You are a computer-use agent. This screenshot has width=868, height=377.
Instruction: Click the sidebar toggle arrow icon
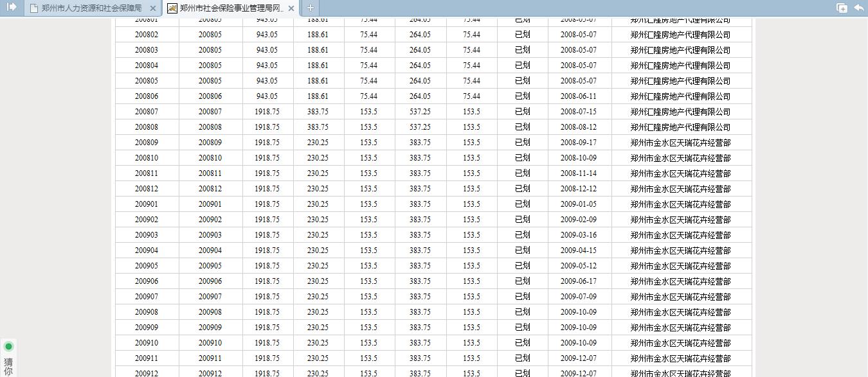11,7
